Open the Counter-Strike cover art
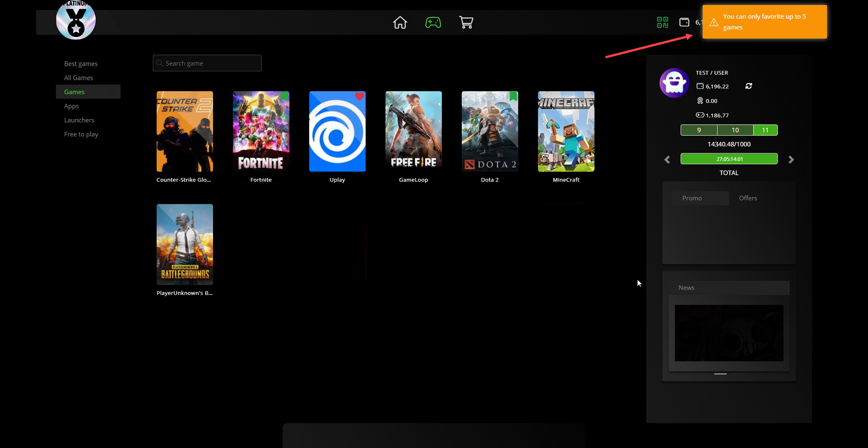The height and width of the screenshot is (448, 868). (185, 131)
